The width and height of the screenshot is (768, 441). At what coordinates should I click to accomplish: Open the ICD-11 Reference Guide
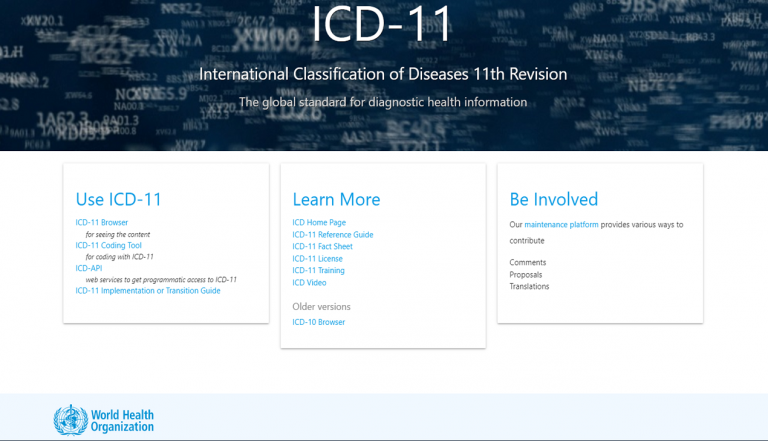coord(333,235)
